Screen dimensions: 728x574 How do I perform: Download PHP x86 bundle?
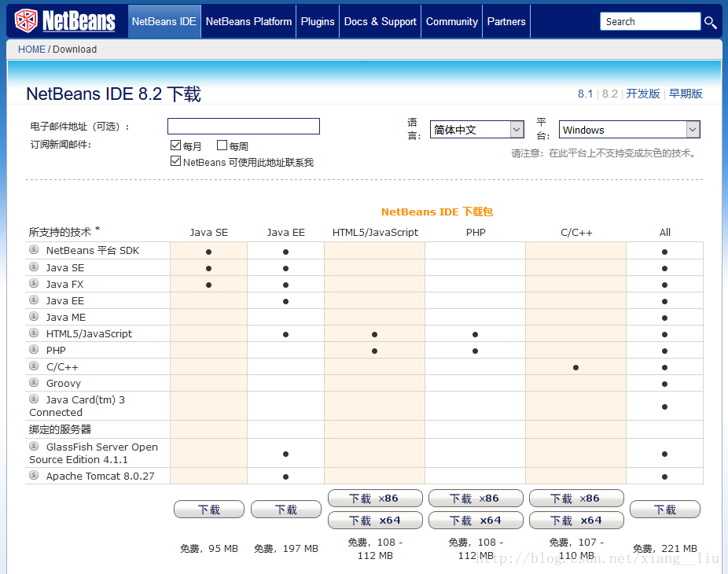(476, 499)
